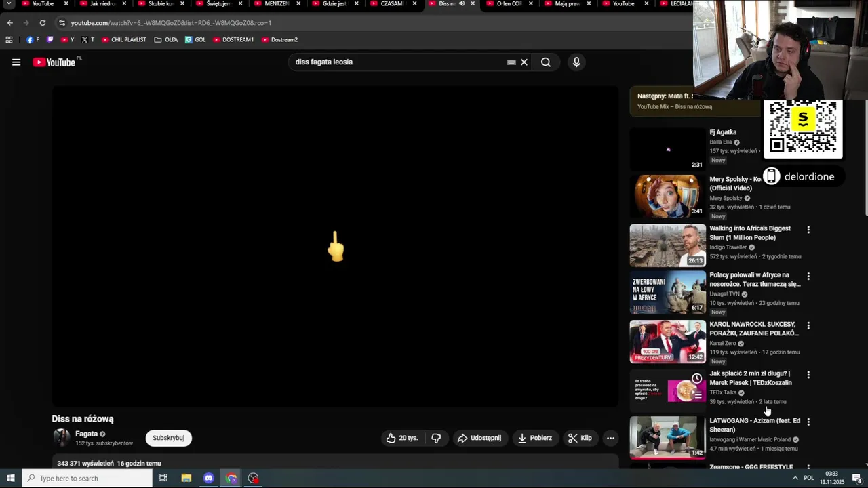Click the video player area
The image size is (868, 488).
335,247
